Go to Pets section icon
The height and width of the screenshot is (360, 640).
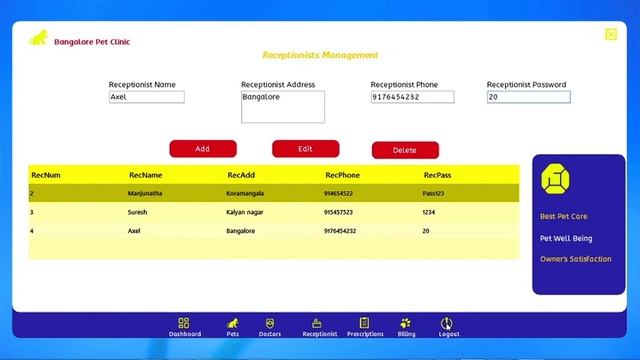pos(233,323)
